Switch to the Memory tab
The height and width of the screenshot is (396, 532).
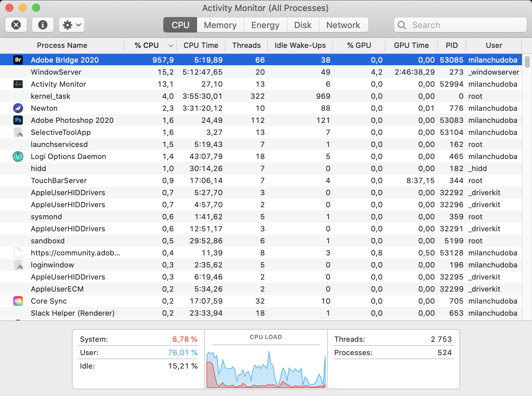[x=220, y=25]
